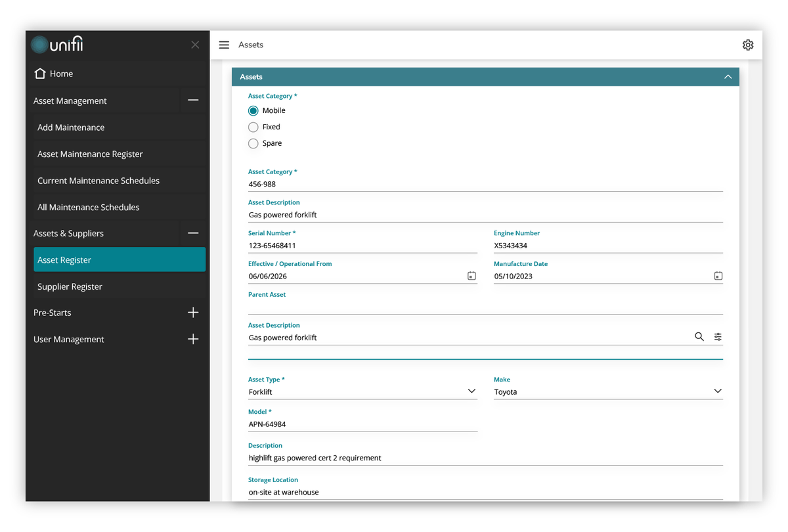The width and height of the screenshot is (788, 532).
Task: Collapse the Assets panel chevron
Action: point(728,77)
